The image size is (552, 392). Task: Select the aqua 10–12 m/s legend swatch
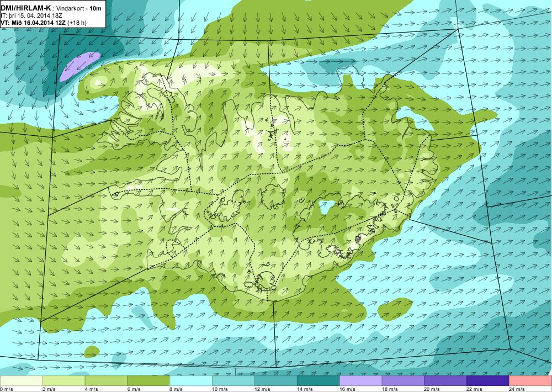pyautogui.click(x=233, y=381)
